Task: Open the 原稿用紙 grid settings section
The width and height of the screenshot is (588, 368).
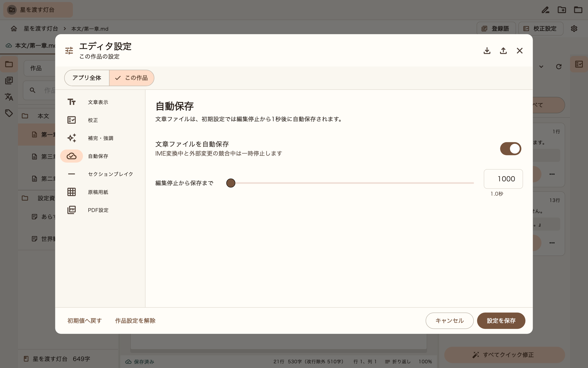Action: (100, 192)
